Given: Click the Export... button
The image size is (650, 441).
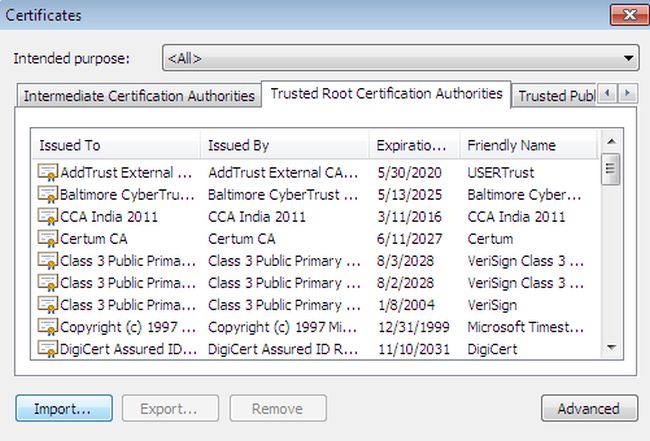Looking at the screenshot, I should pyautogui.click(x=170, y=408).
